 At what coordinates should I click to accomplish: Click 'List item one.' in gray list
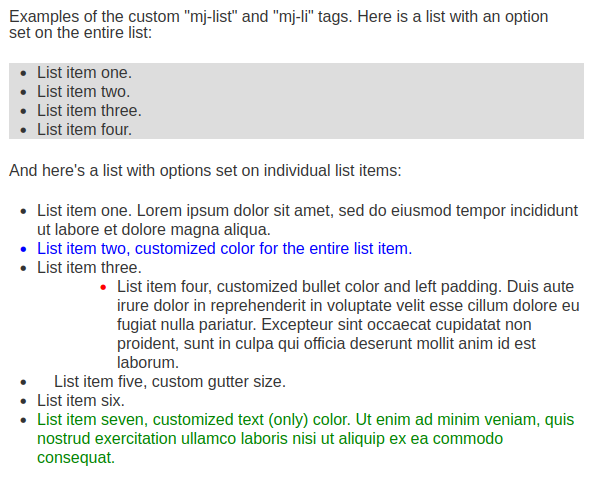pyautogui.click(x=84, y=73)
